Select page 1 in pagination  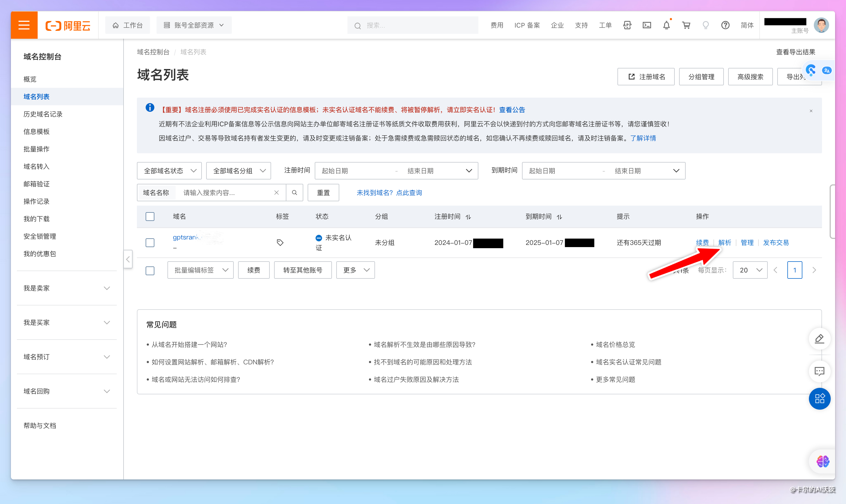pyautogui.click(x=795, y=270)
